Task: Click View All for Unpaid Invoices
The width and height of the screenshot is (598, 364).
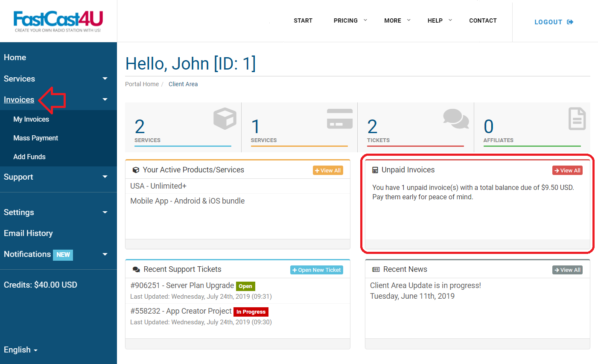Action: pos(567,170)
